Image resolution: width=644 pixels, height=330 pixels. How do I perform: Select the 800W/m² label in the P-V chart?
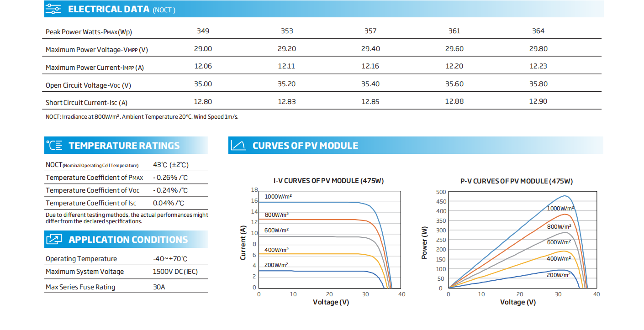click(560, 226)
